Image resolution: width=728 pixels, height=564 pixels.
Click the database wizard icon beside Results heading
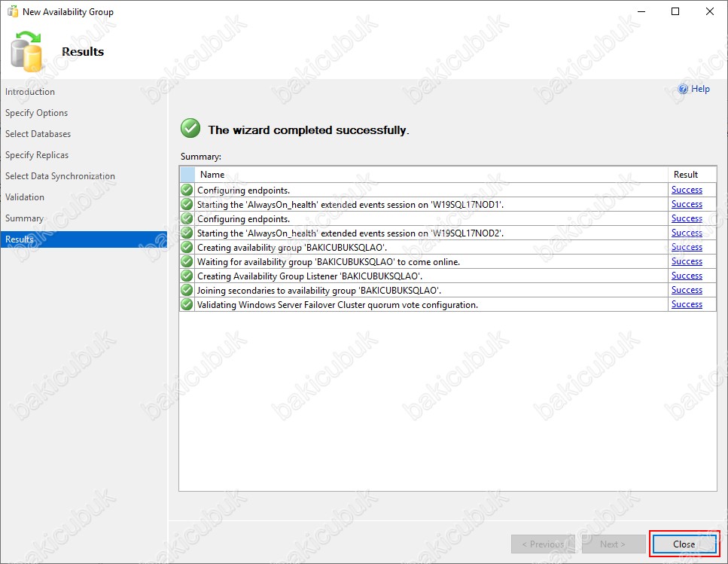[26, 51]
